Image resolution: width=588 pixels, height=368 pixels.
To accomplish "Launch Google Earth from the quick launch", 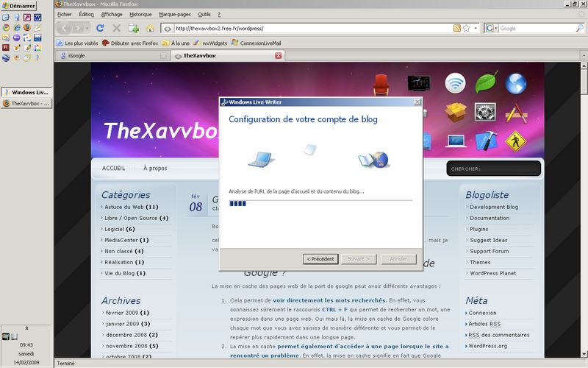I will (x=6, y=57).
